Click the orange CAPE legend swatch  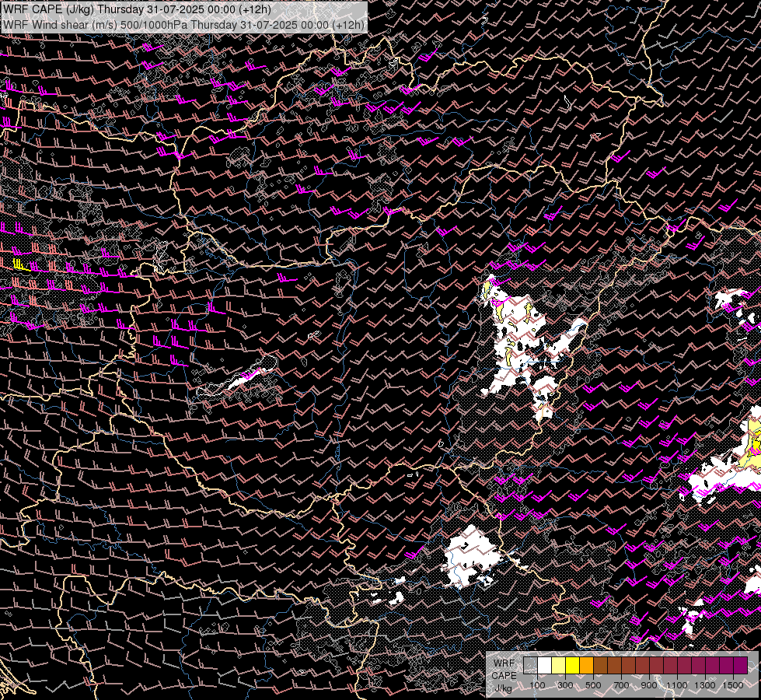586,666
